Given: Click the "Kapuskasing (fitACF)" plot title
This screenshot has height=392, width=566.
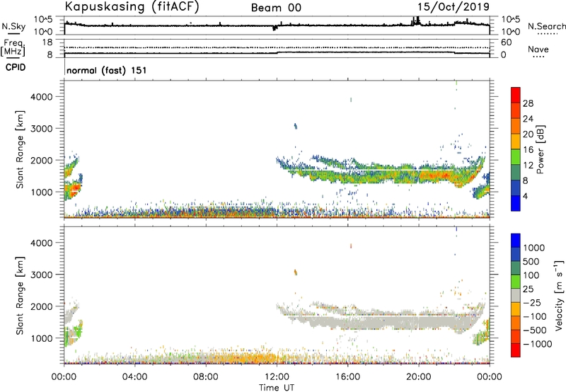Looking at the screenshot, I should [x=132, y=6].
